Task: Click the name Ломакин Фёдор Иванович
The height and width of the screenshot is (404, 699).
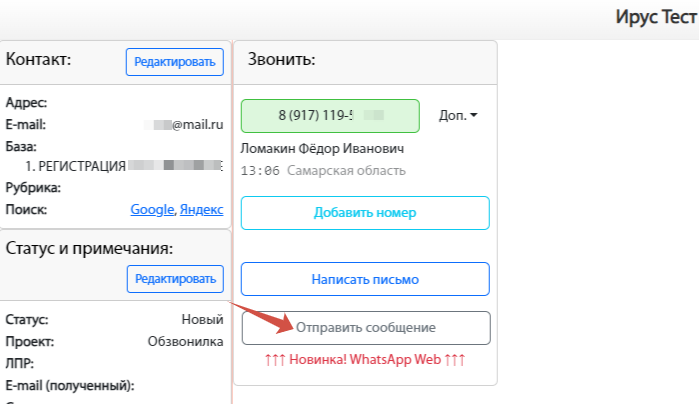Action: click(x=322, y=148)
